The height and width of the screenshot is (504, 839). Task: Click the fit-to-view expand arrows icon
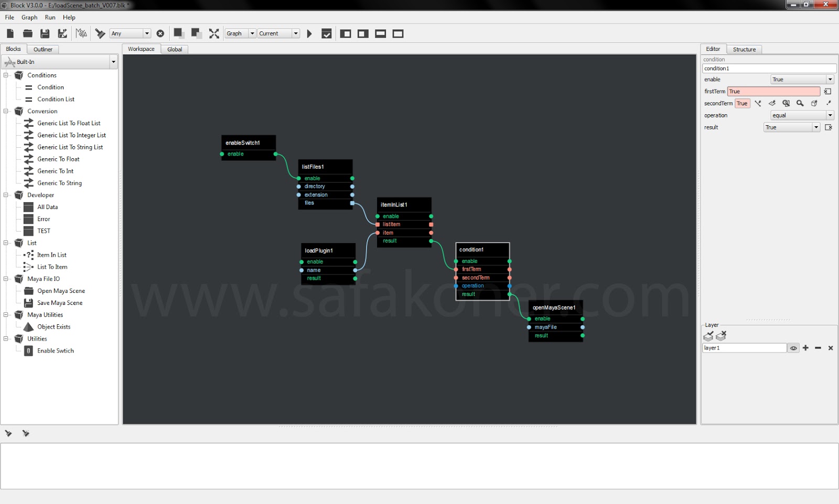(x=214, y=34)
